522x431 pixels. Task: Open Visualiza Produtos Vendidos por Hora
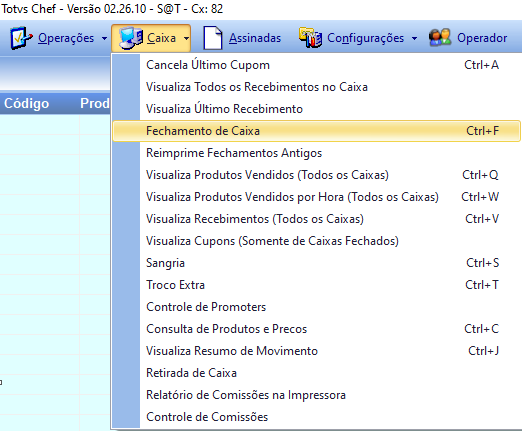(316, 197)
